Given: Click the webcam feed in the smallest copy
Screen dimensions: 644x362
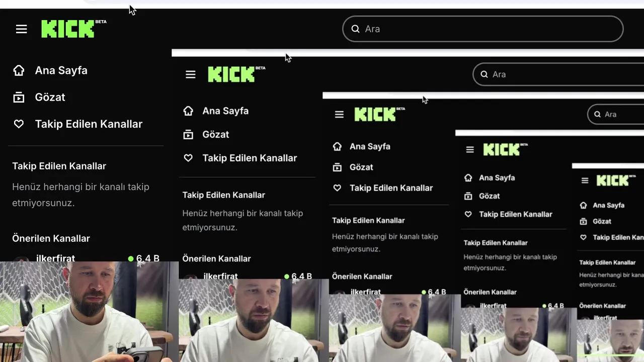Looking at the screenshot, I should click(x=610, y=341).
